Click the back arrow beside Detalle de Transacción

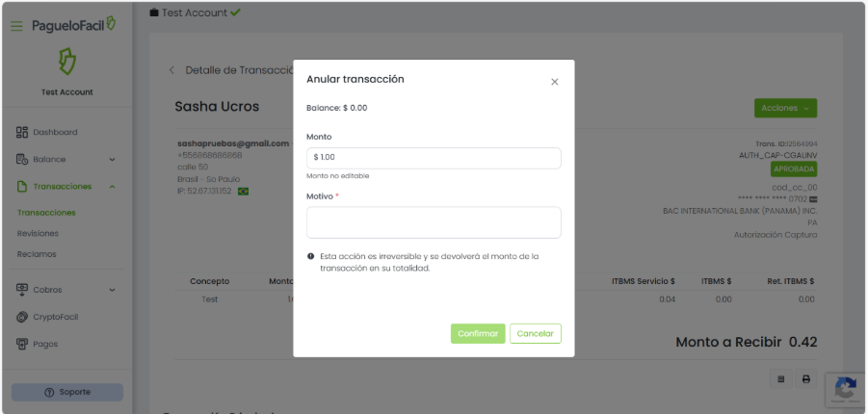[172, 70]
